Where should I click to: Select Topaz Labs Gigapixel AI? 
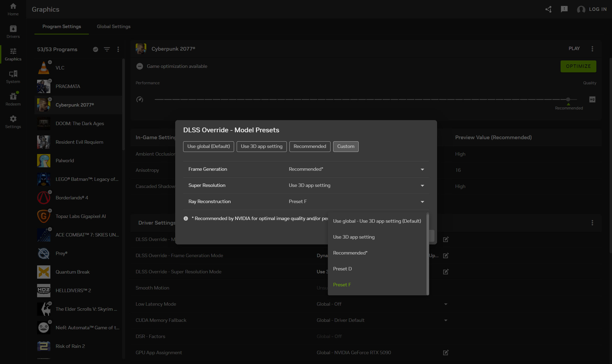tap(78, 216)
